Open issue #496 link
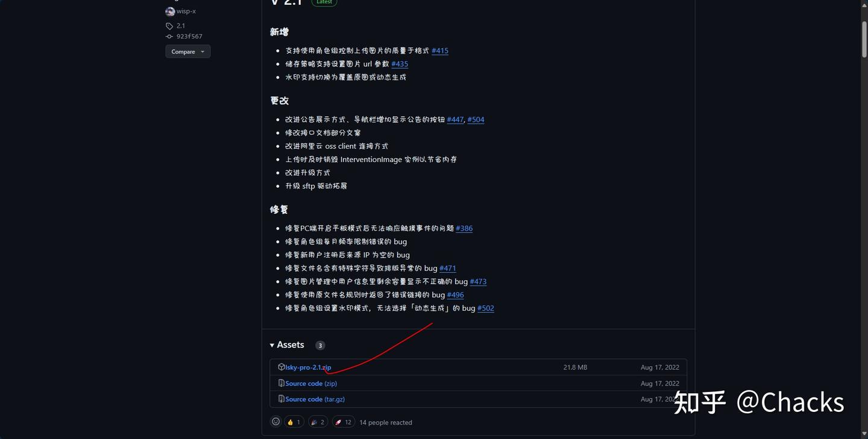The image size is (868, 439). [456, 294]
